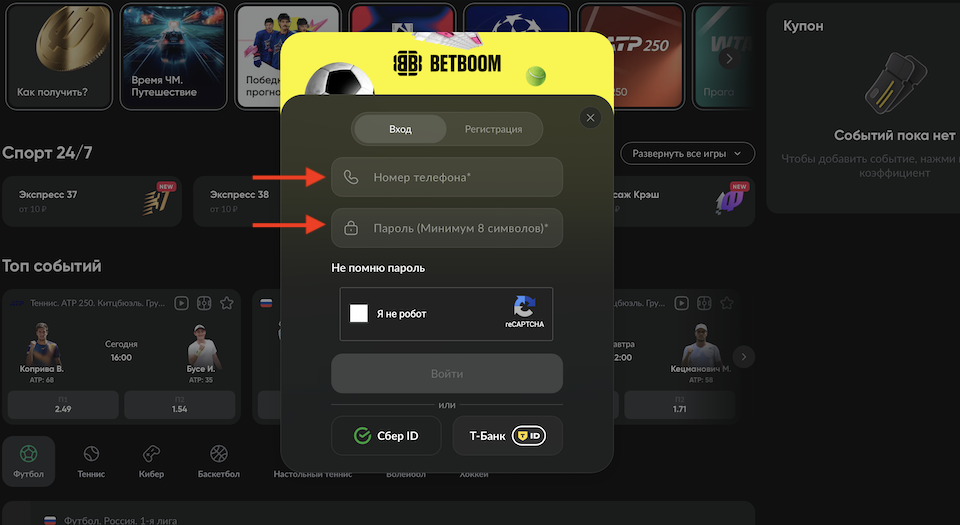Bet on П1 odds 2.49
Viewport: 960px width, 525px height.
point(63,404)
